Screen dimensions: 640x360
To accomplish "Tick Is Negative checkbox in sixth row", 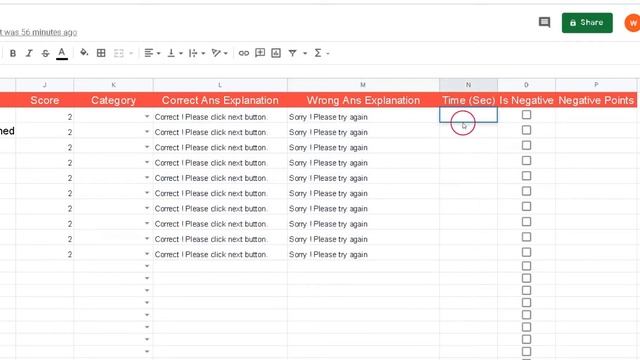I will pos(527,191).
